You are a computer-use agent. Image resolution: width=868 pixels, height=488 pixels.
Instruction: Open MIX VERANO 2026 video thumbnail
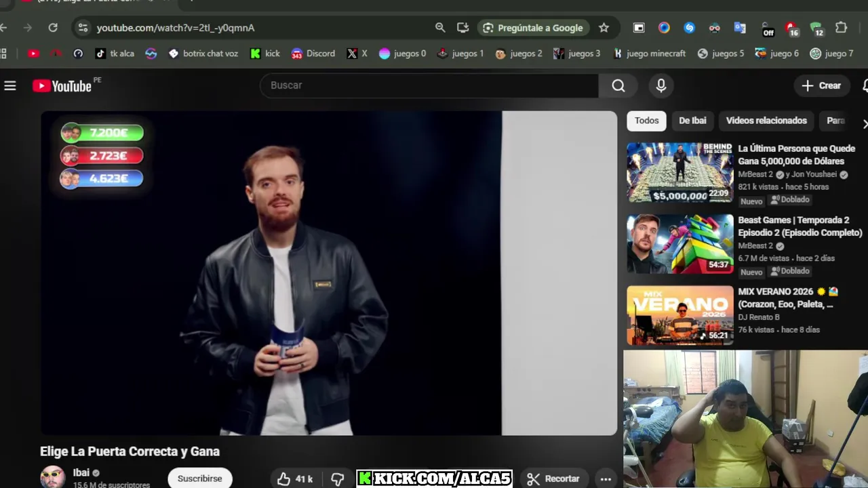click(x=679, y=315)
